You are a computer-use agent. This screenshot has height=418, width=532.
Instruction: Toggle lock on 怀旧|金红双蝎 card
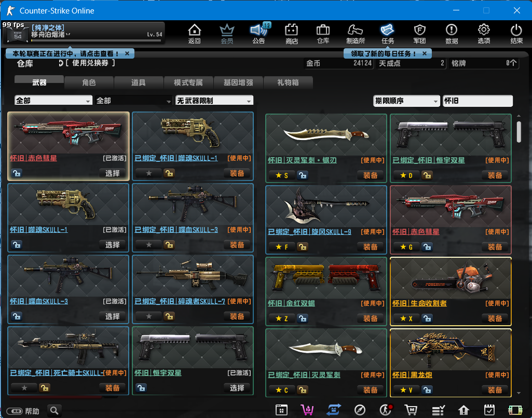coord(303,318)
